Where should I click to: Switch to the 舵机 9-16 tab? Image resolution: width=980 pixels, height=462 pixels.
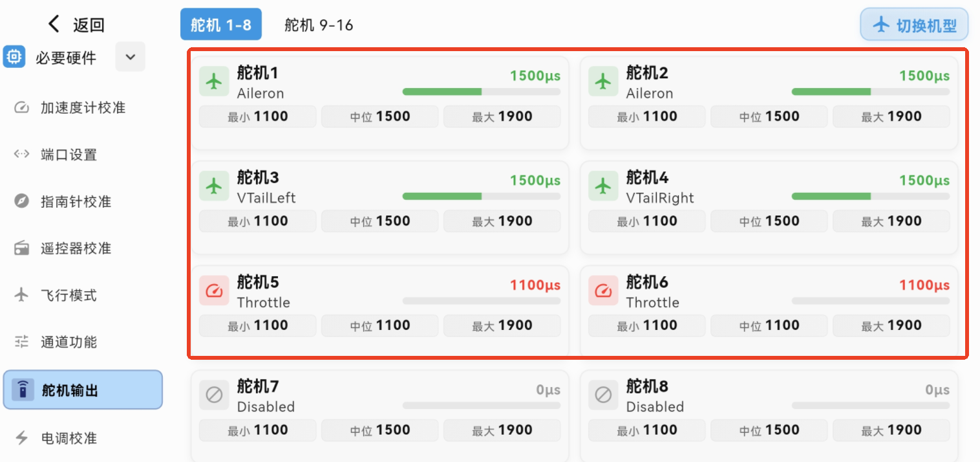click(x=319, y=25)
